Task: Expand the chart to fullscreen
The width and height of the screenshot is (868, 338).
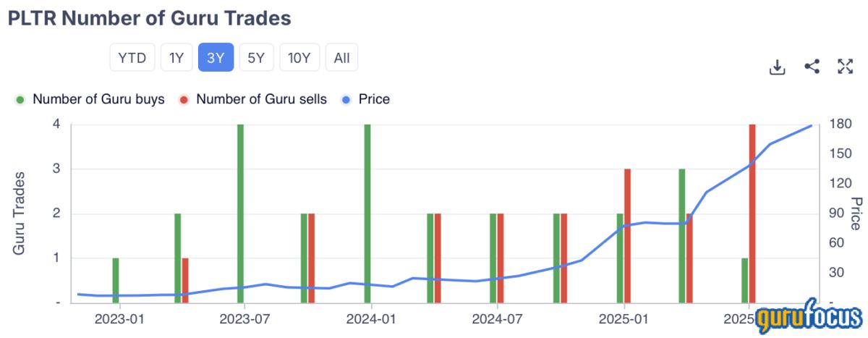Action: [x=845, y=67]
